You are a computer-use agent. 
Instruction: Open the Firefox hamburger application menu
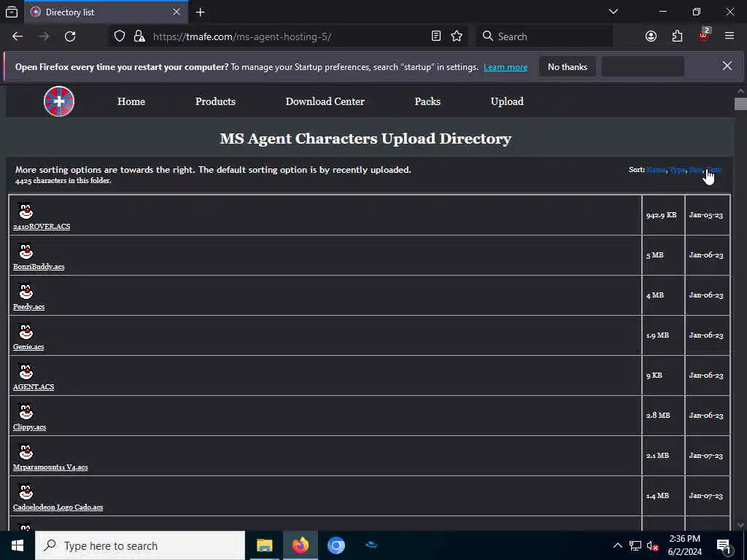pyautogui.click(x=729, y=36)
